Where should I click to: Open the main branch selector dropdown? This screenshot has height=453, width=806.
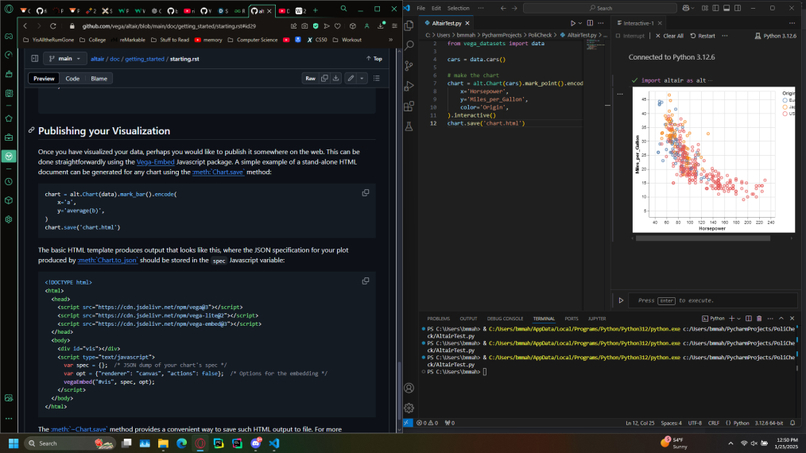coord(65,59)
